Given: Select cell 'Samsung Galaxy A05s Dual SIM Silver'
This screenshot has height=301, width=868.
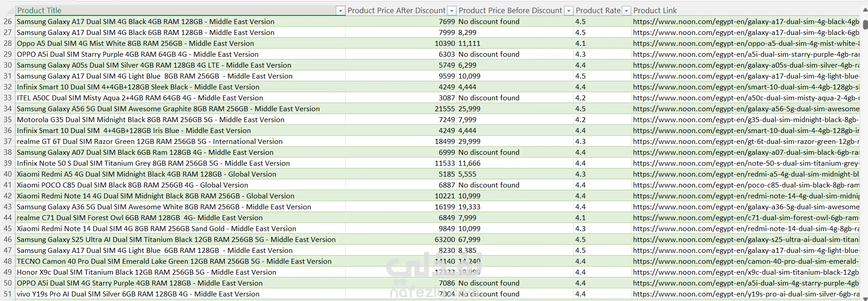Looking at the screenshot, I should tap(181, 65).
